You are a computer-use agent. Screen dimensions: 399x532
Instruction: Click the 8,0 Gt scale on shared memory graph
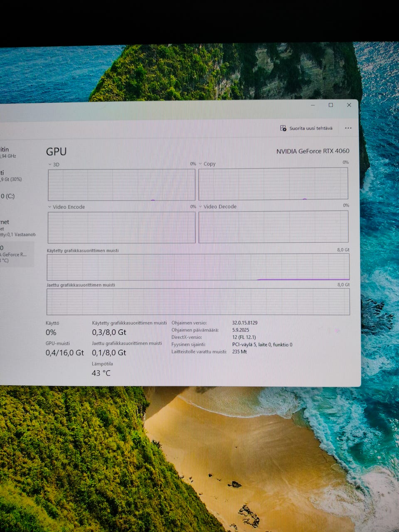(343, 285)
